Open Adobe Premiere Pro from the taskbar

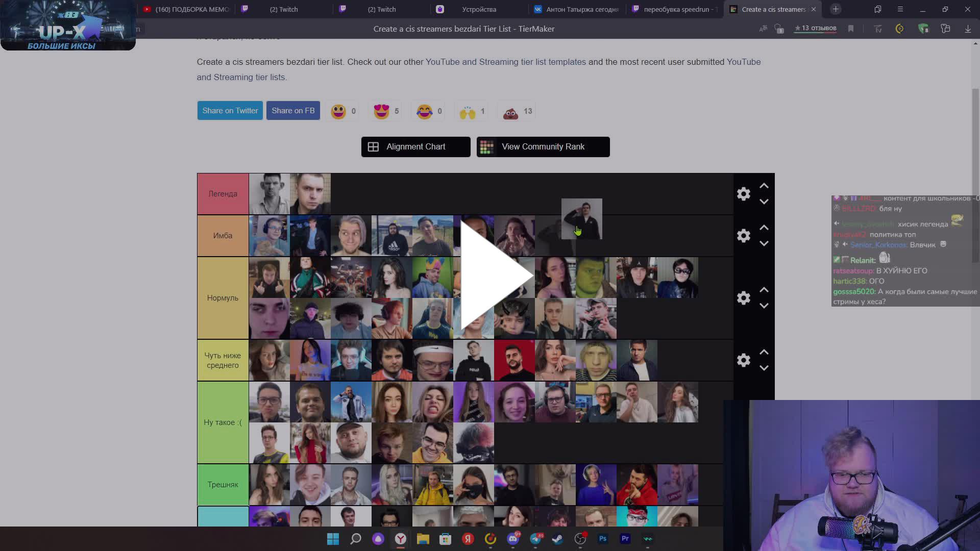pos(625,539)
